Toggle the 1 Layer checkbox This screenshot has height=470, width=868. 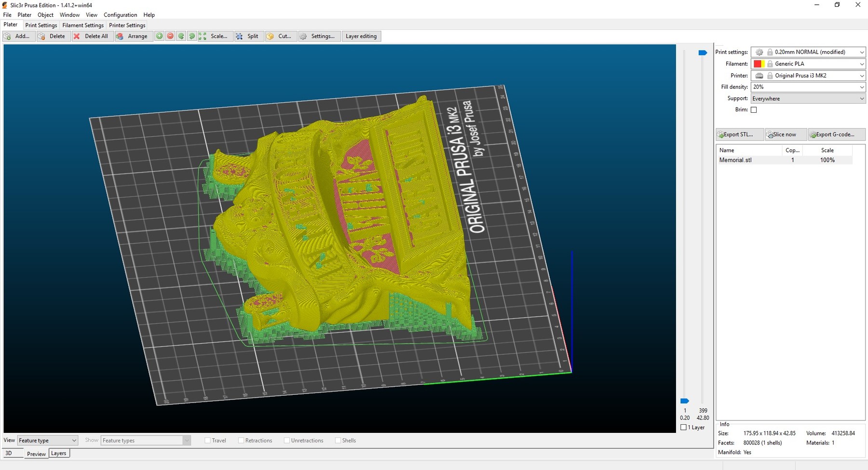(x=683, y=428)
